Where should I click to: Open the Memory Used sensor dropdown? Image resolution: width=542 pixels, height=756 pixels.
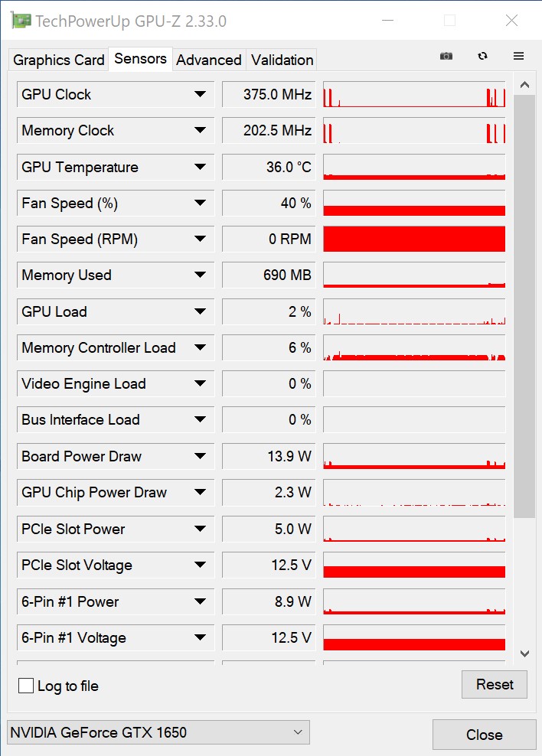click(200, 275)
